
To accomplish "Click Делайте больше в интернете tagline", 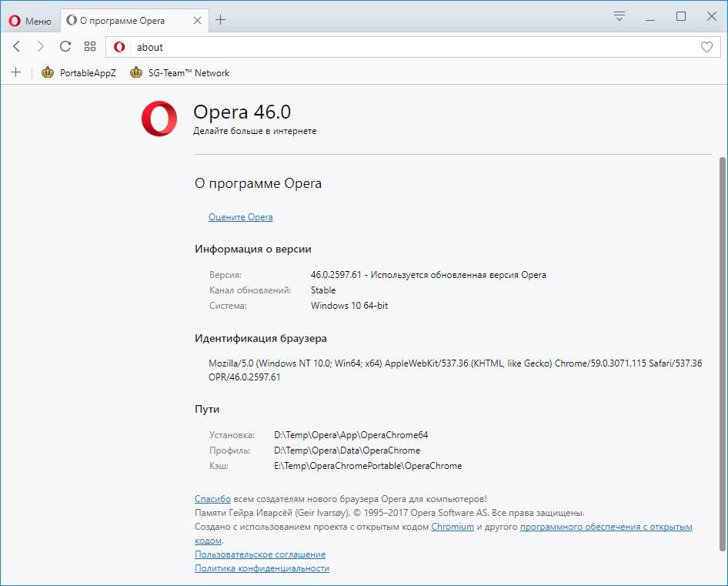I will tap(255, 131).
